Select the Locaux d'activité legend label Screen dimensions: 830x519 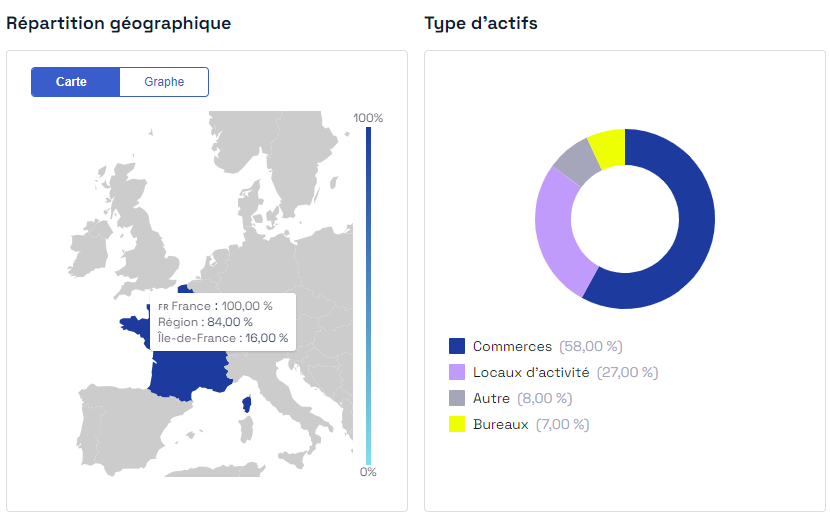[531, 372]
